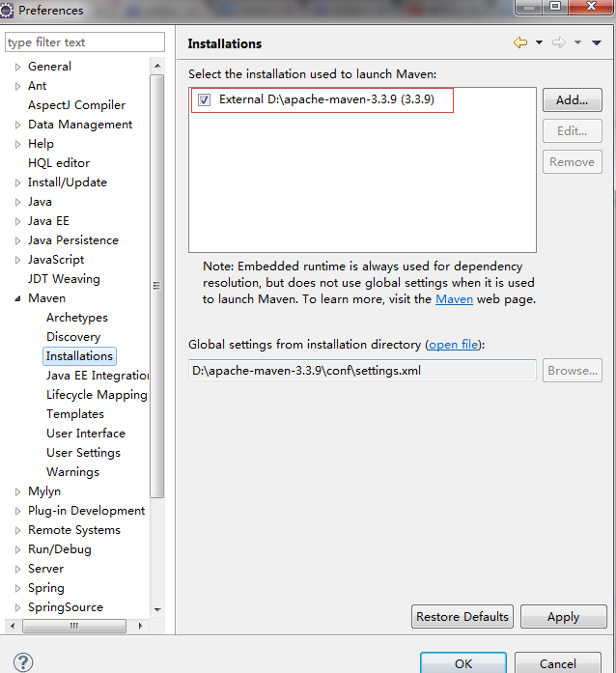
Task: Expand the JavaScript node arrow
Action: pos(17,260)
